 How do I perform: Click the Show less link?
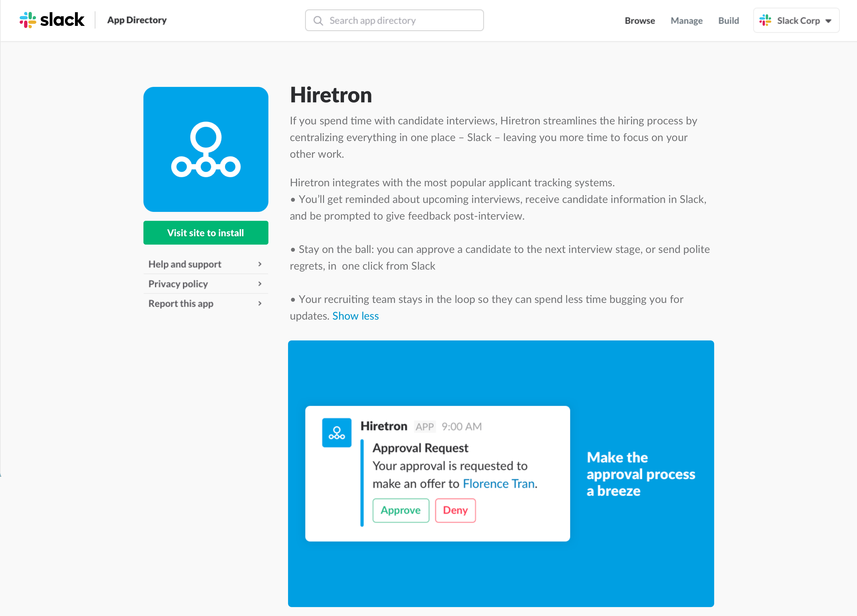(355, 315)
